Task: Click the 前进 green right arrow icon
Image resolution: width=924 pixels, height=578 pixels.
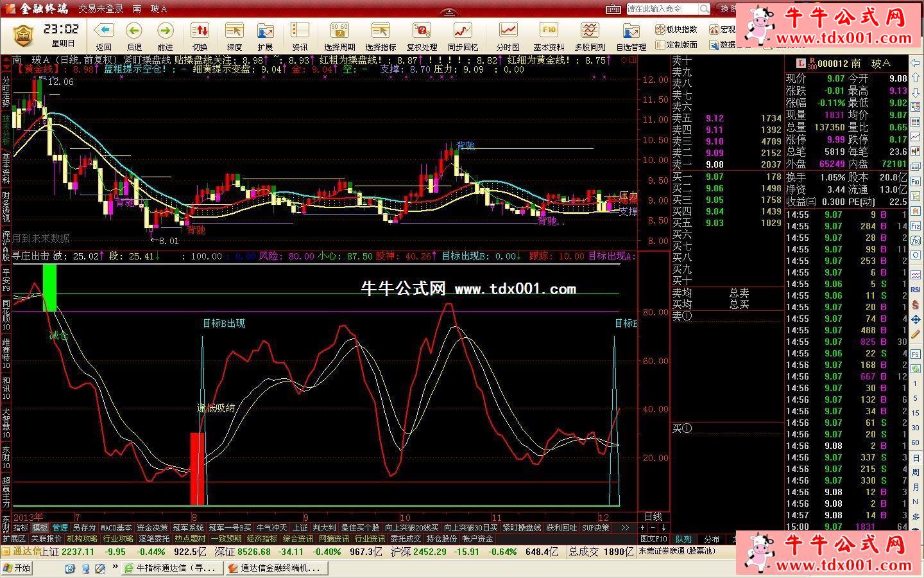Action: click(x=165, y=31)
